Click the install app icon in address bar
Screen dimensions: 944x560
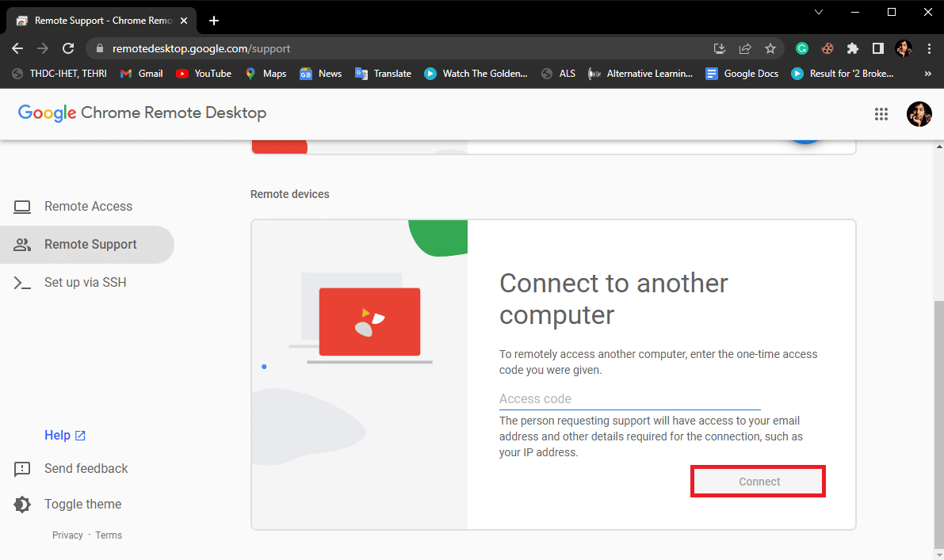pyautogui.click(x=720, y=49)
